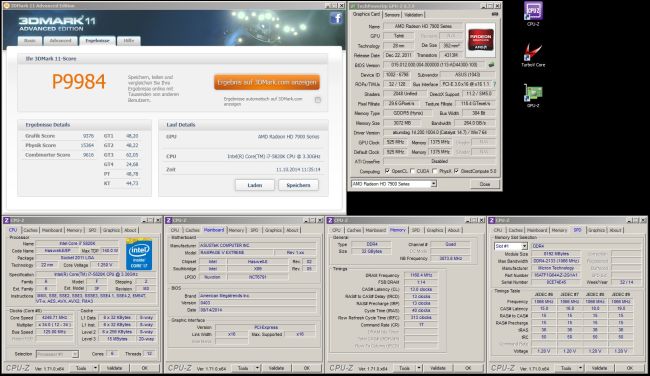The height and width of the screenshot is (376, 650).
Task: Click the orange Ergebnis auf 3DMark.com anzeigen button
Action: tap(267, 82)
